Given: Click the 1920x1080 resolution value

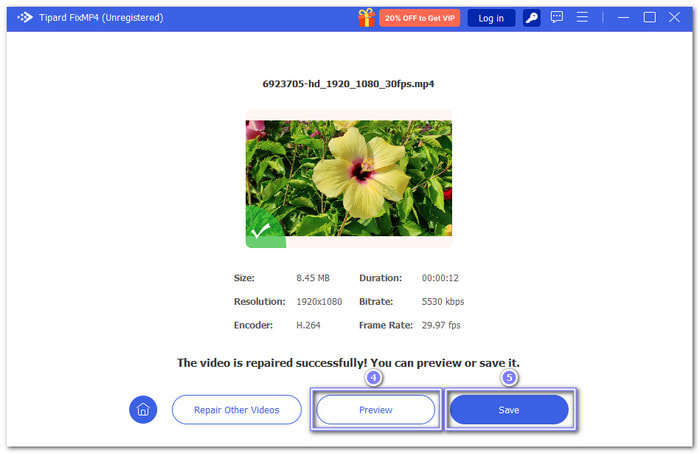Looking at the screenshot, I should [319, 301].
